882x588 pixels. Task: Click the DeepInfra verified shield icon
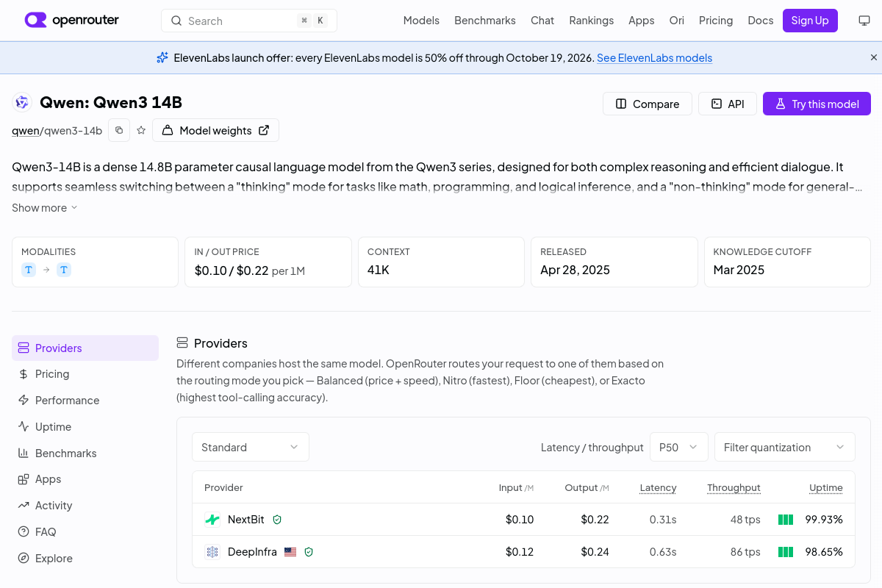click(x=309, y=552)
